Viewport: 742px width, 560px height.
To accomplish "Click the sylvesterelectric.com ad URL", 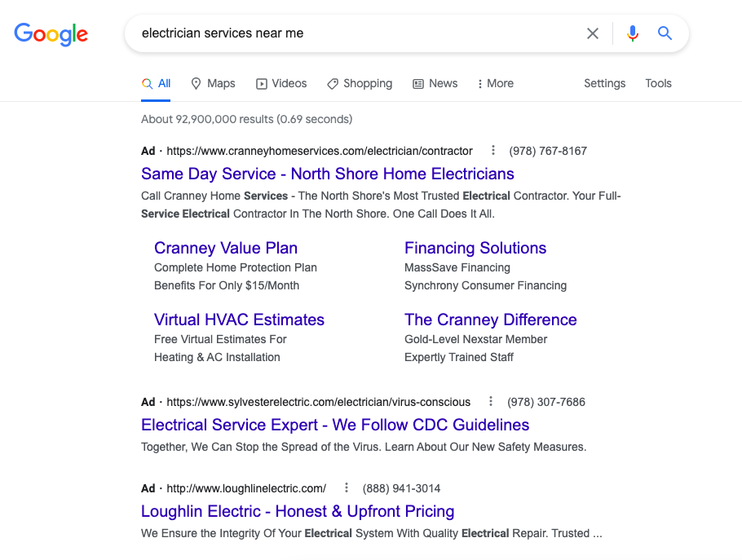I will point(319,402).
